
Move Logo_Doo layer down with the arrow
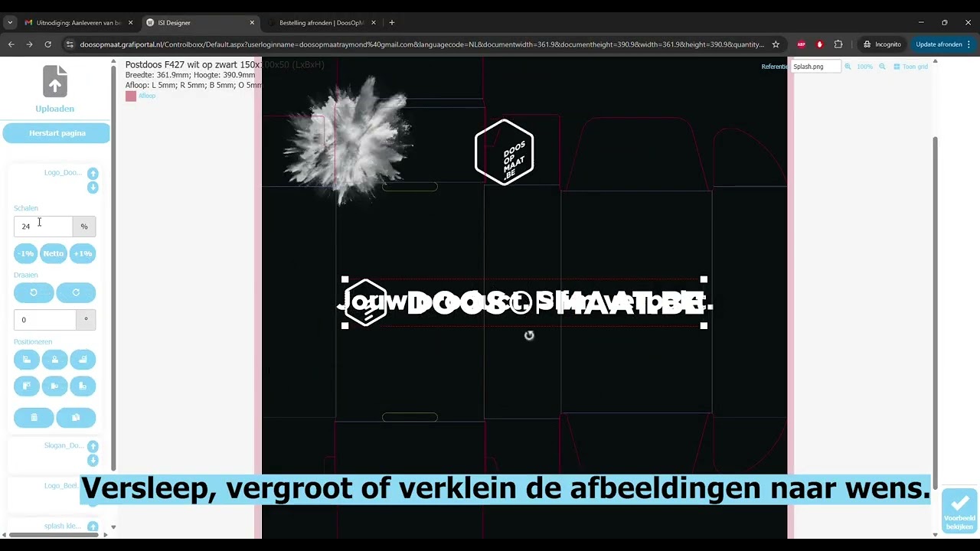point(93,187)
